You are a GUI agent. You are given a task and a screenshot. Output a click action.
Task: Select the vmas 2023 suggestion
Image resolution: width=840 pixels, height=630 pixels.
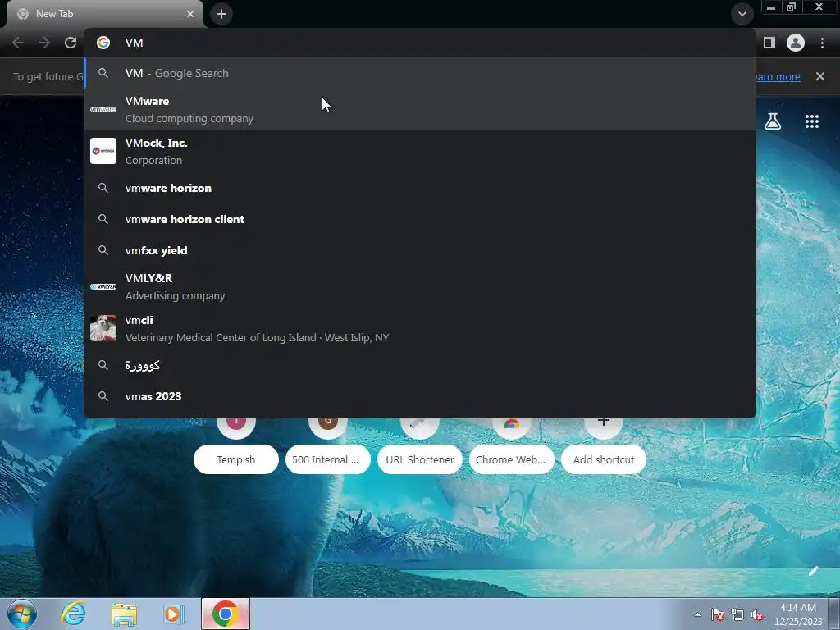[x=420, y=396]
